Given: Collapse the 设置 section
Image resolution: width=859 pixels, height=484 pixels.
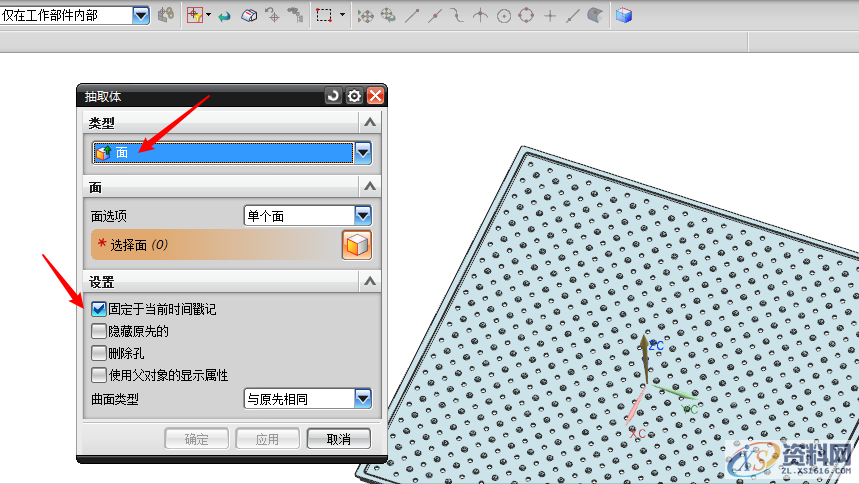Looking at the screenshot, I should [370, 282].
